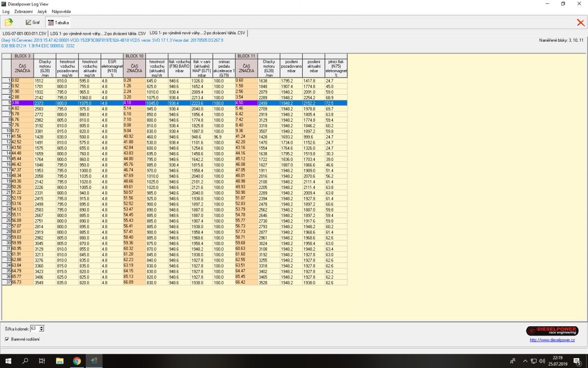This screenshot has height=368, width=588.
Task: Open File Explorer from the taskbar
Action: (x=60, y=361)
